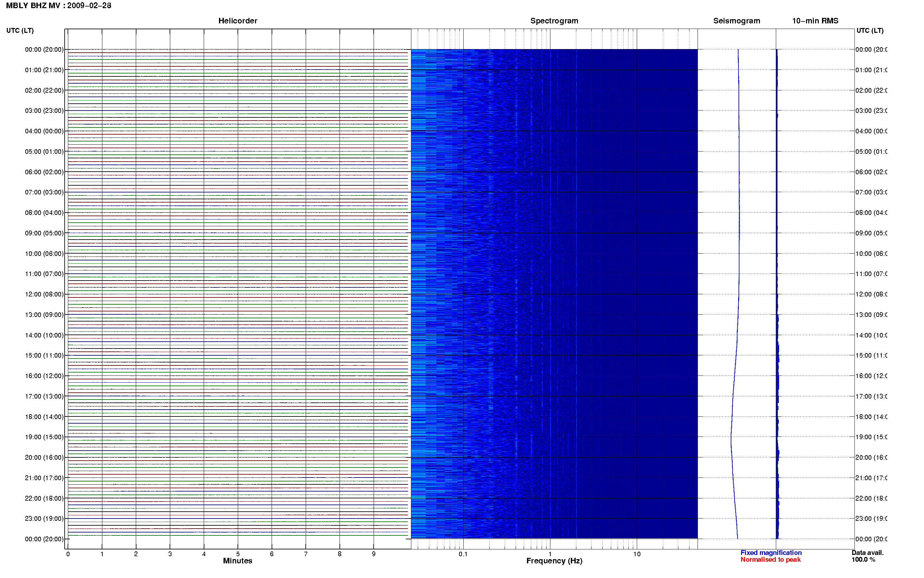Click left time label '18:00 (14:00)'
The height and width of the screenshot is (578, 924).
pyautogui.click(x=44, y=417)
